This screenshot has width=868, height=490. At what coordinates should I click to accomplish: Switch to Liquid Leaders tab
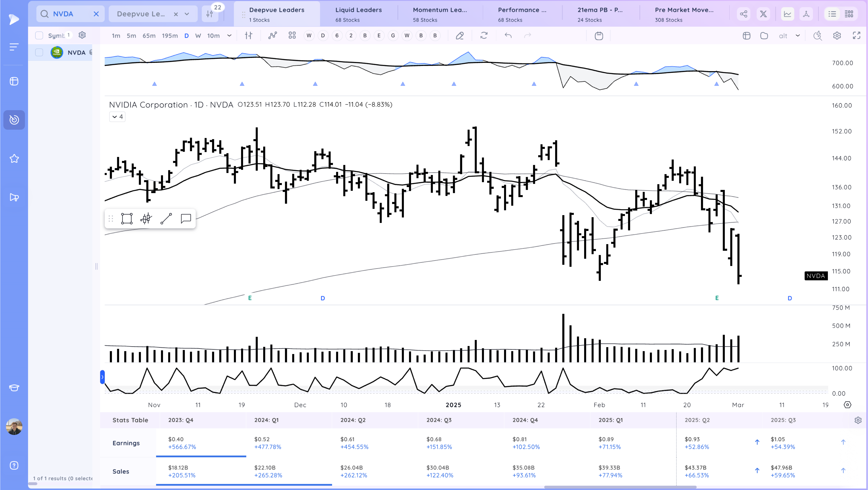coord(358,14)
